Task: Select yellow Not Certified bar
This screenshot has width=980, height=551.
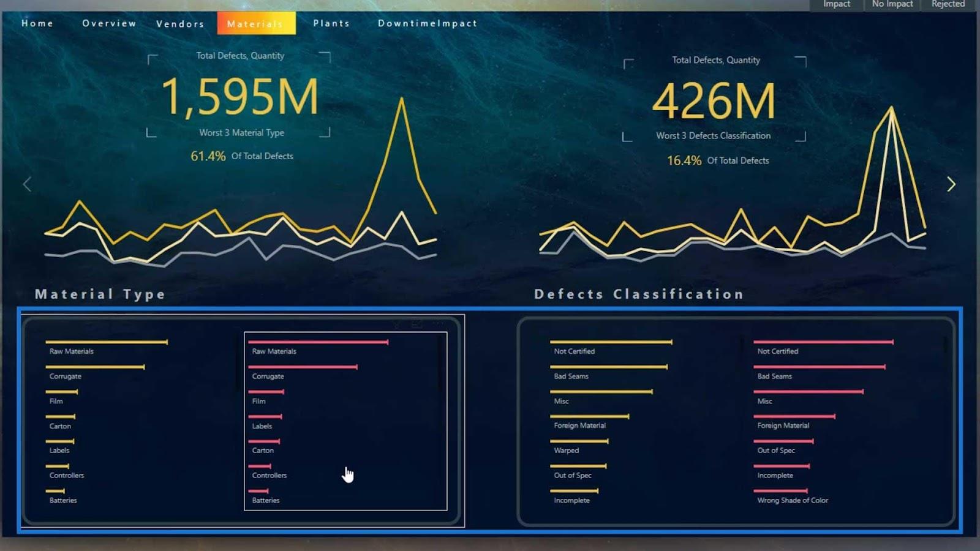Action: click(611, 342)
